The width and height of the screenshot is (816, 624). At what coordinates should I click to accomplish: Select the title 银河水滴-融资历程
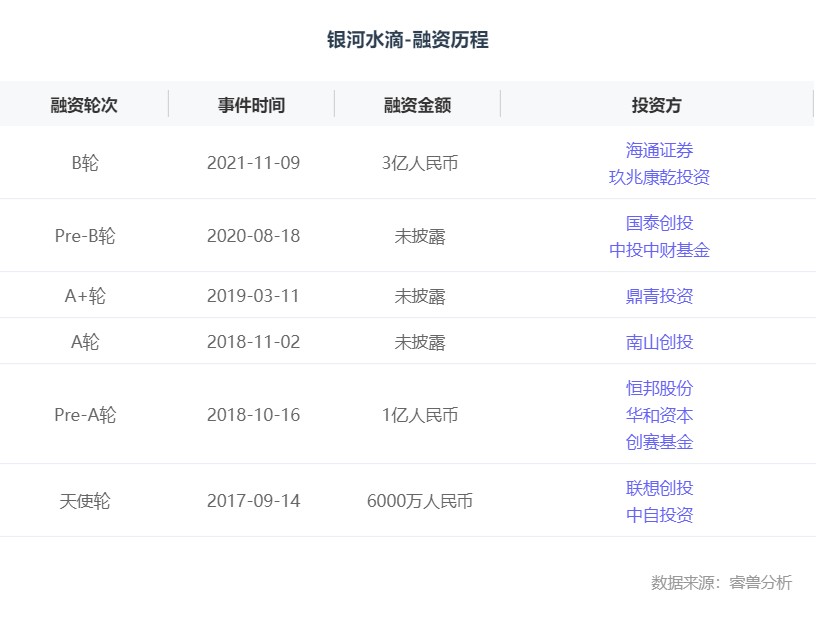[408, 40]
